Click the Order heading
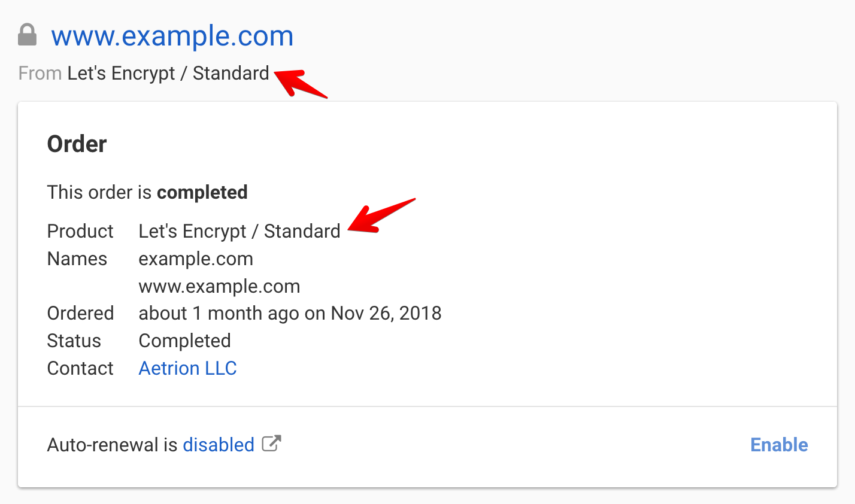The image size is (855, 504). [77, 144]
